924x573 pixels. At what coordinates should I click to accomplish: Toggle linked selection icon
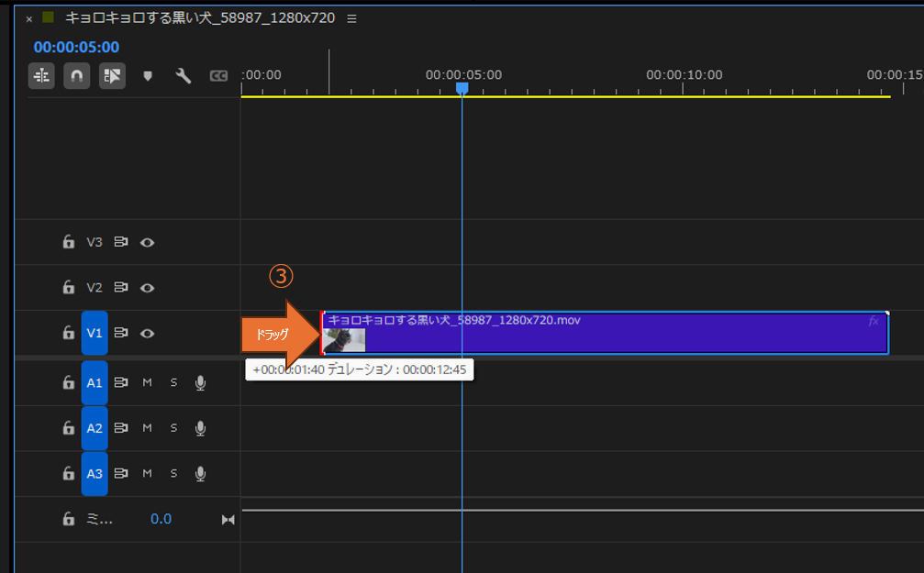(112, 76)
